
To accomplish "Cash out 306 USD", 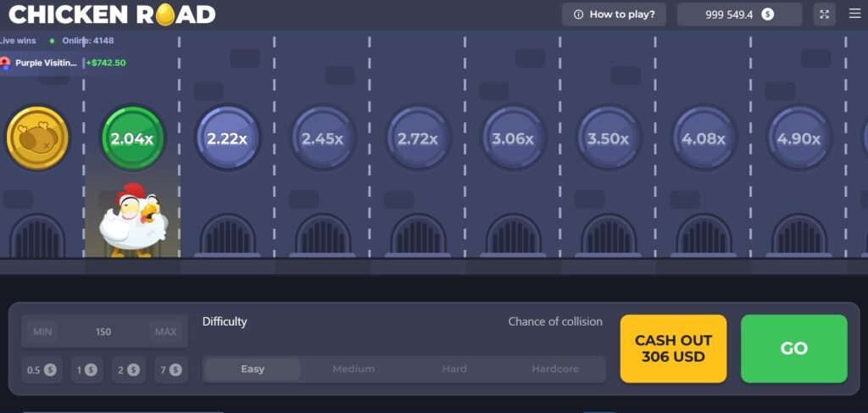I will pyautogui.click(x=673, y=349).
